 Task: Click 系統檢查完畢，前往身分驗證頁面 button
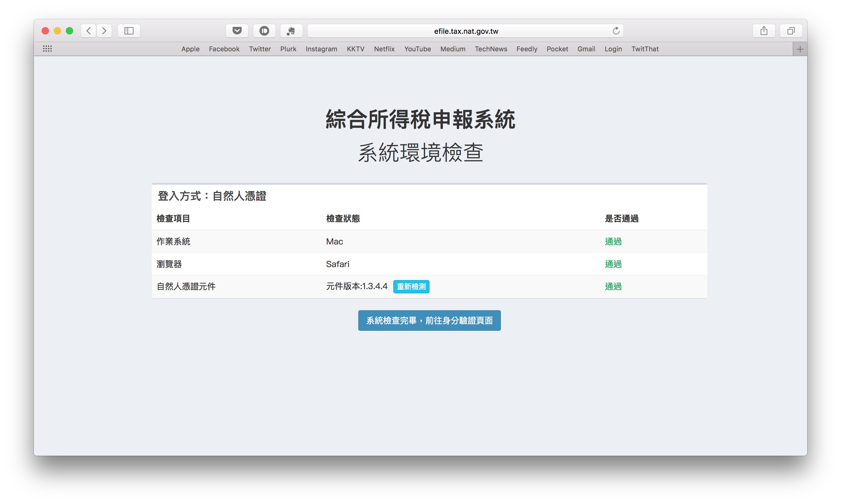click(429, 320)
